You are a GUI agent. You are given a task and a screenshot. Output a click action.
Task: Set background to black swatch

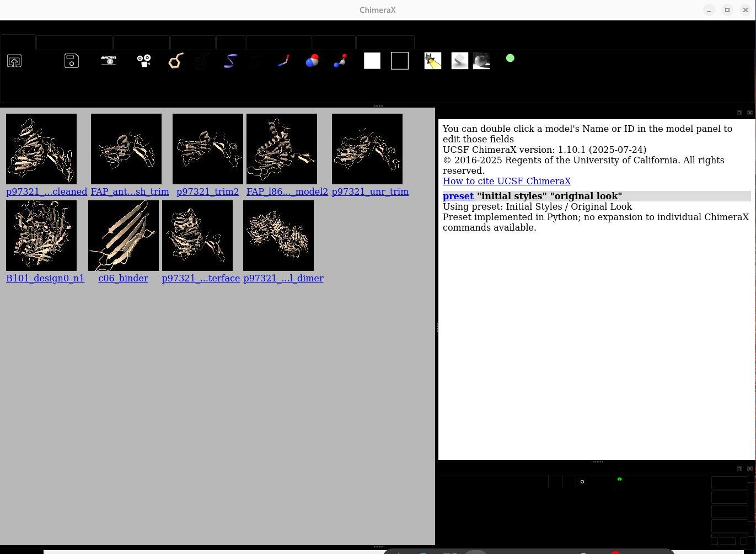(x=400, y=61)
